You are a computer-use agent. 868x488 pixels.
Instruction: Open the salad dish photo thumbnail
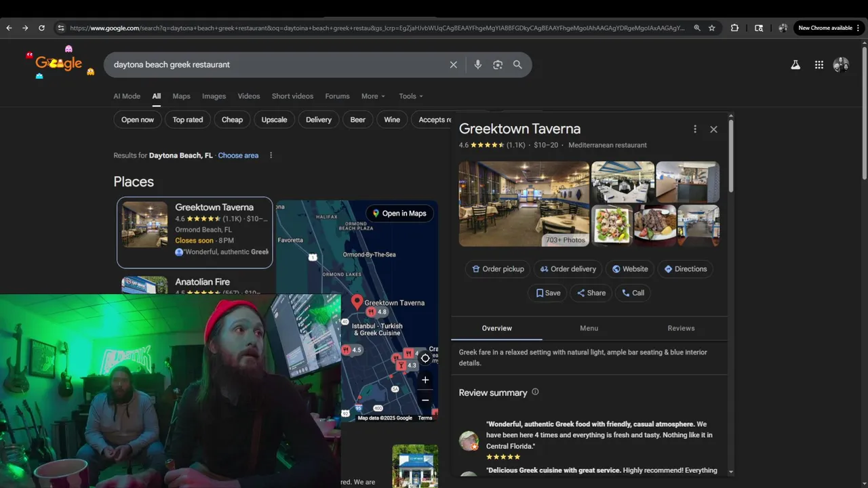coord(612,225)
